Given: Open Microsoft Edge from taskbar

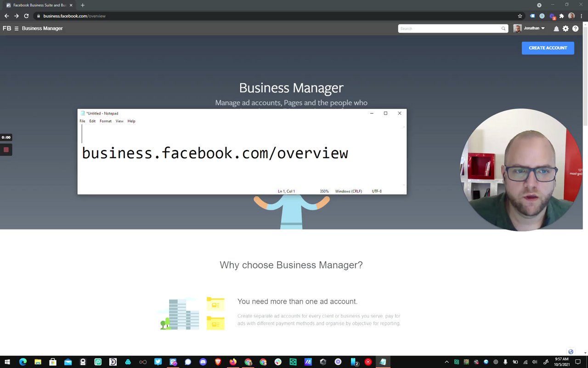Looking at the screenshot, I should 23,362.
